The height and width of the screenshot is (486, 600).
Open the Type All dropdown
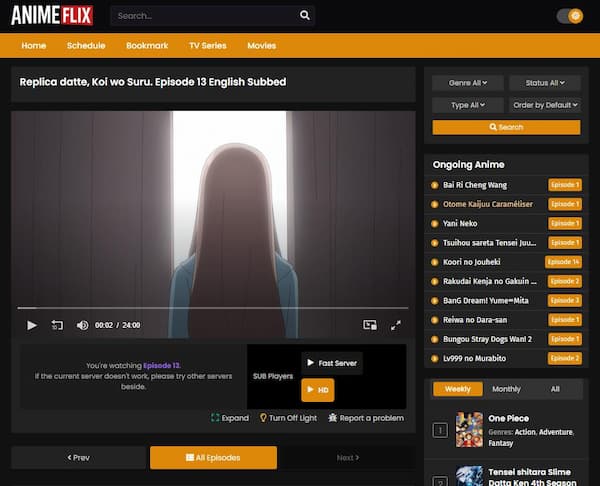pos(468,105)
